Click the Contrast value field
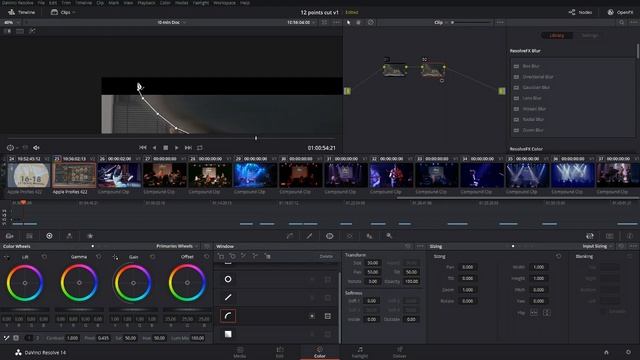 73,338
